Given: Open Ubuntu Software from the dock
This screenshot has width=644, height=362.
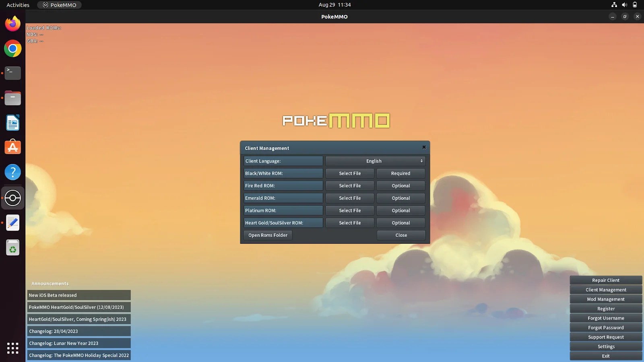Looking at the screenshot, I should coord(12,147).
